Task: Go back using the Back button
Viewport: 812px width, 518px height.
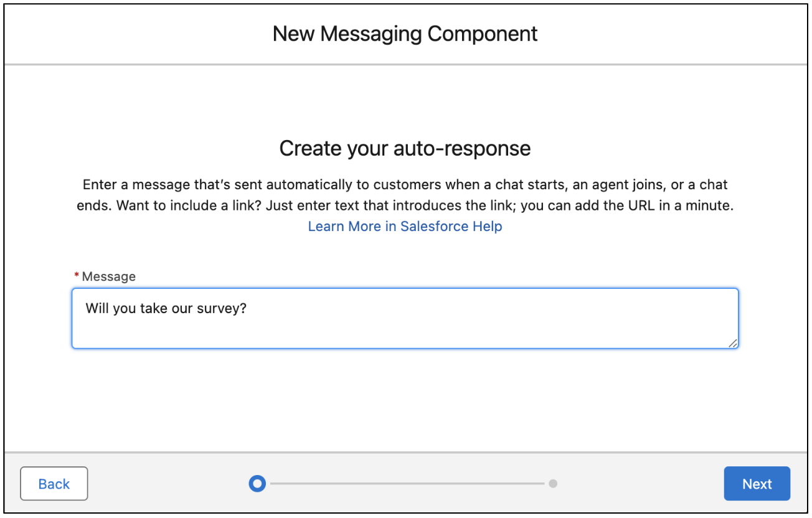Action: click(54, 483)
